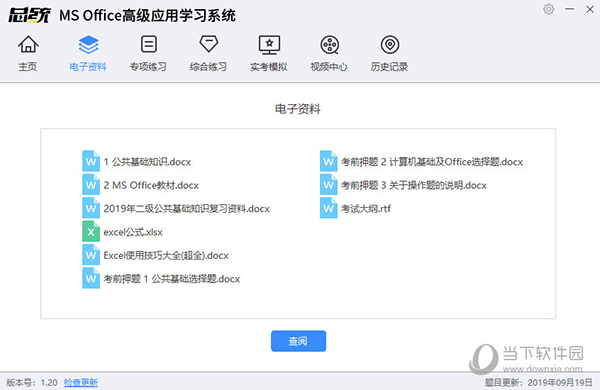Select file name excel公式.xlsx
600x390 pixels.
tap(133, 232)
